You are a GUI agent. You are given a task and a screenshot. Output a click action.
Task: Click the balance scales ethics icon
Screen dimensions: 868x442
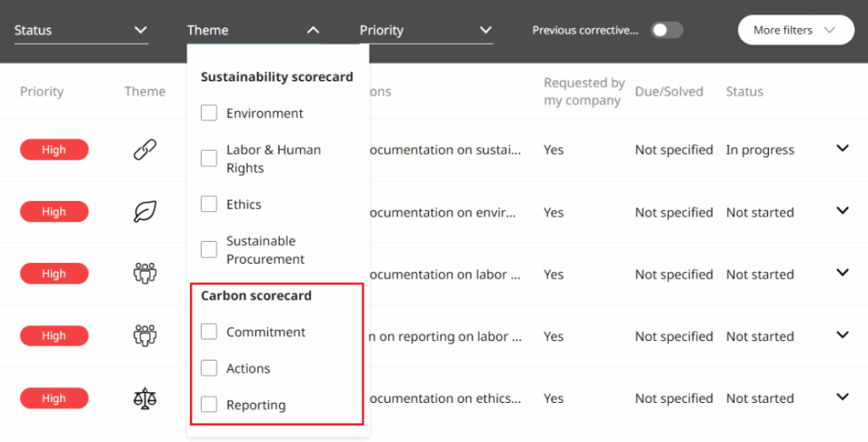[145, 398]
